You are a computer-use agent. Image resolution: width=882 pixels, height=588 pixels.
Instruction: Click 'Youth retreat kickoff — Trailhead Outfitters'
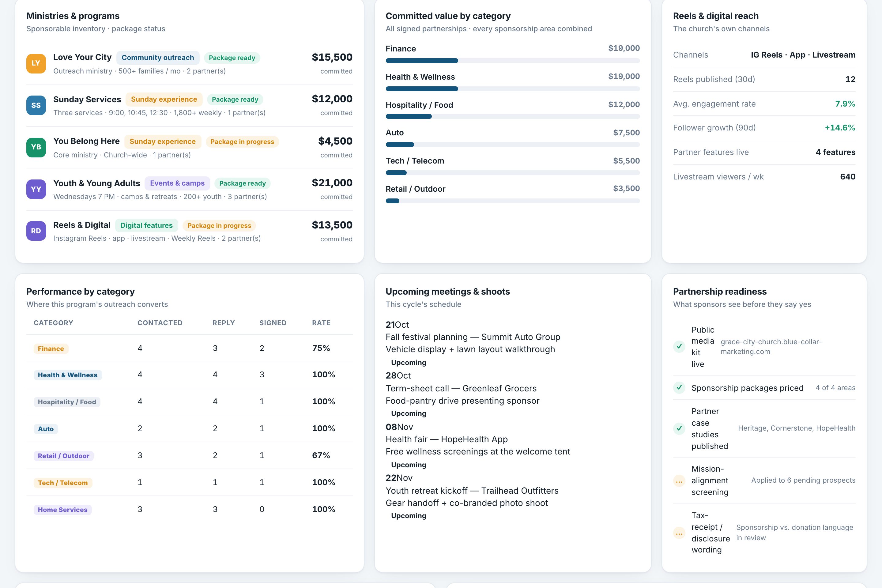click(472, 491)
